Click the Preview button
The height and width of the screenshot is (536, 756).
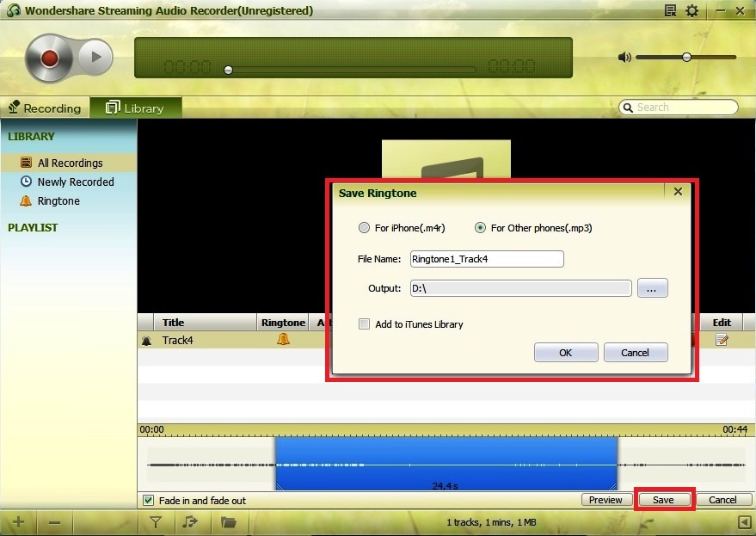tap(605, 500)
